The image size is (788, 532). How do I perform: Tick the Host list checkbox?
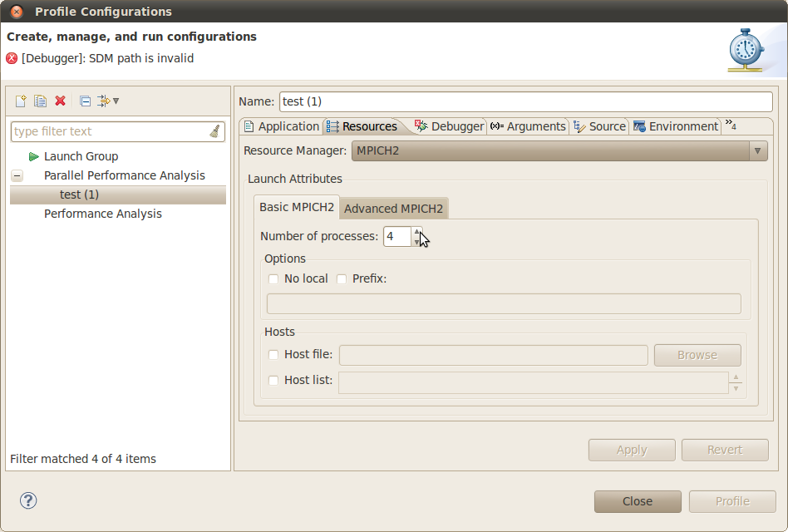click(x=273, y=380)
